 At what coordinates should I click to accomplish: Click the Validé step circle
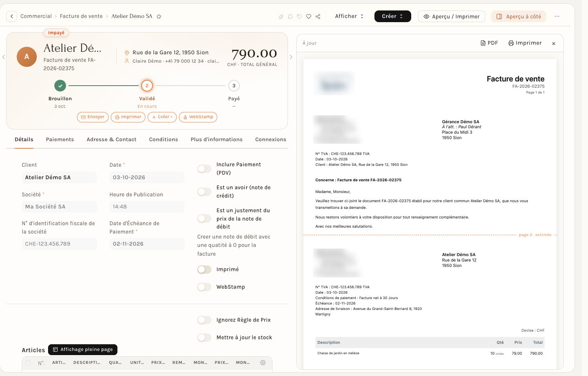147,86
